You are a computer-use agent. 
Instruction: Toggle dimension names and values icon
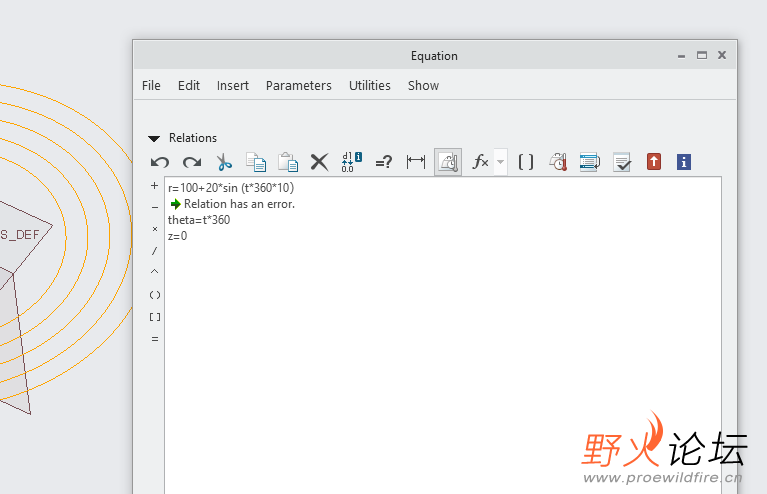click(x=352, y=162)
